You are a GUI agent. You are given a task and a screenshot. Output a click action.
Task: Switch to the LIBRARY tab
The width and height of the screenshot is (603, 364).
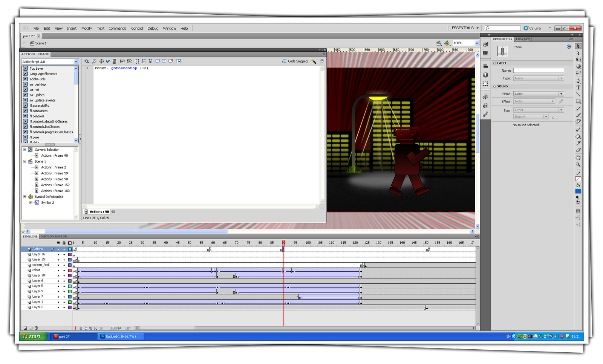523,39
